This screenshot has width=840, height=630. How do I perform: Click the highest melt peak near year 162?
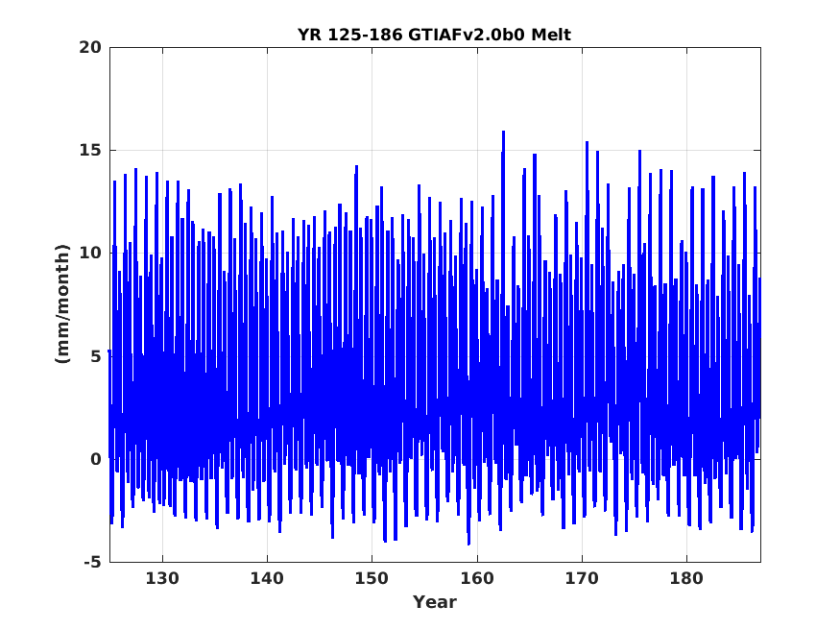(503, 132)
